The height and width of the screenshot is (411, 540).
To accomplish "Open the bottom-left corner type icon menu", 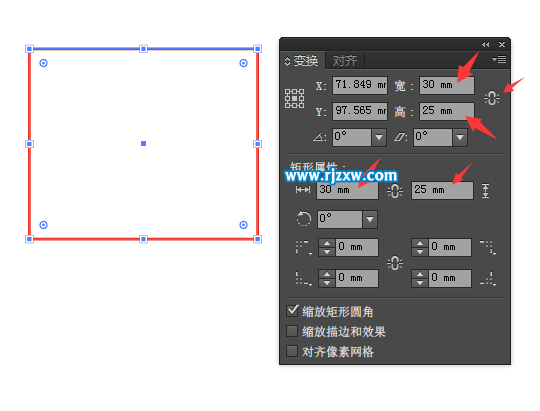I will 304,279.
